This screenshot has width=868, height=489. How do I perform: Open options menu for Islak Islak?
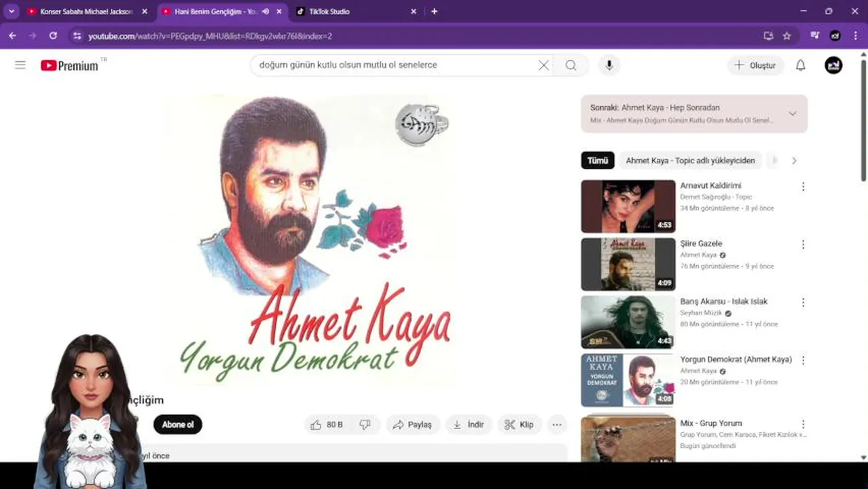point(803,302)
